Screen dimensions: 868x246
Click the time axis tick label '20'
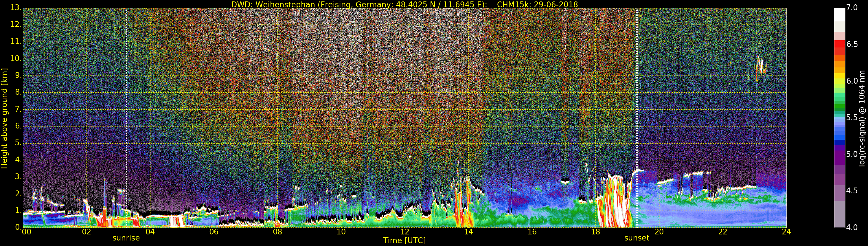(659, 232)
